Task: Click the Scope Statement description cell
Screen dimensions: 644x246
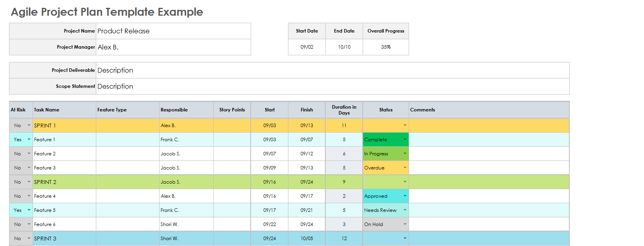Action: 332,86
